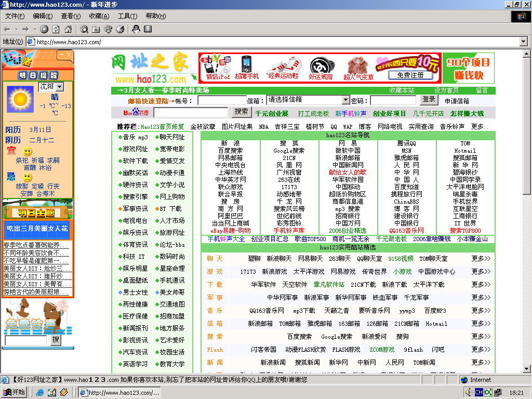Switch to the hao123 taskbar window button
Screen dimensions: 532x399
point(119,393)
